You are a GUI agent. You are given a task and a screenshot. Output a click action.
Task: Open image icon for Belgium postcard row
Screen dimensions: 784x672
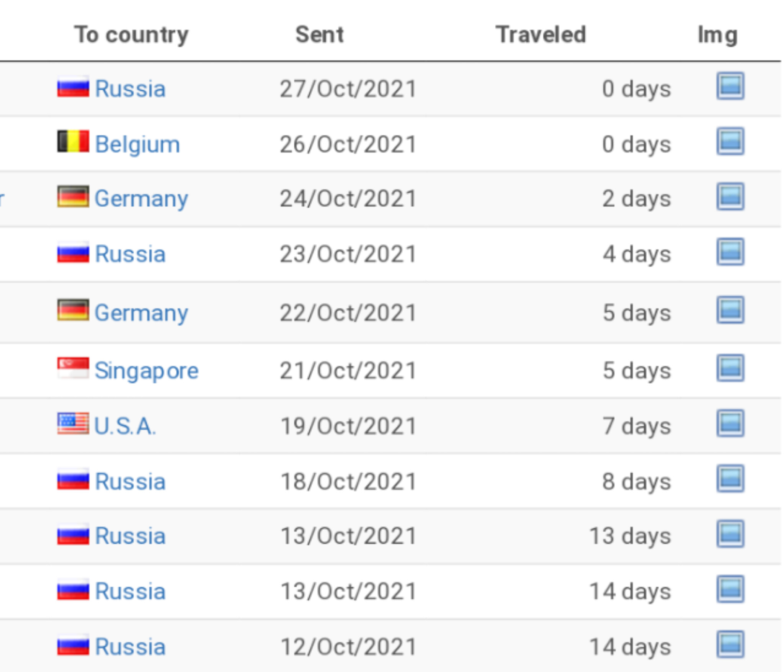pos(730,141)
